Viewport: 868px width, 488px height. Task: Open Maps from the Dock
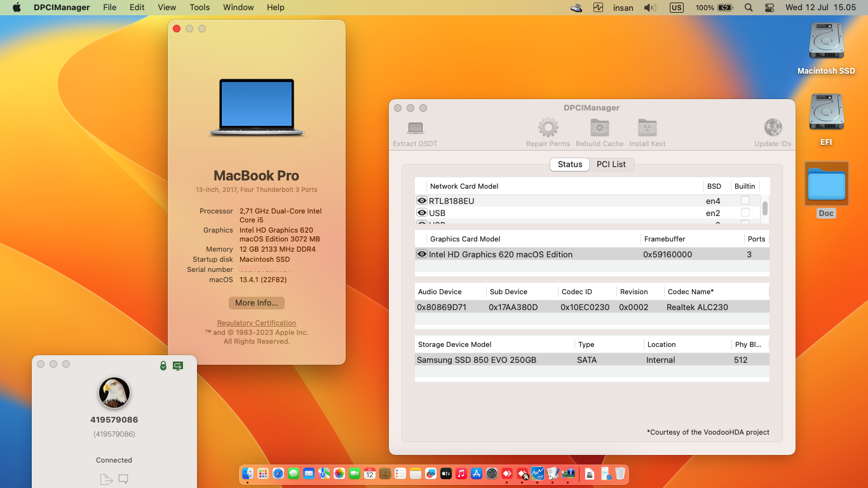point(324,473)
